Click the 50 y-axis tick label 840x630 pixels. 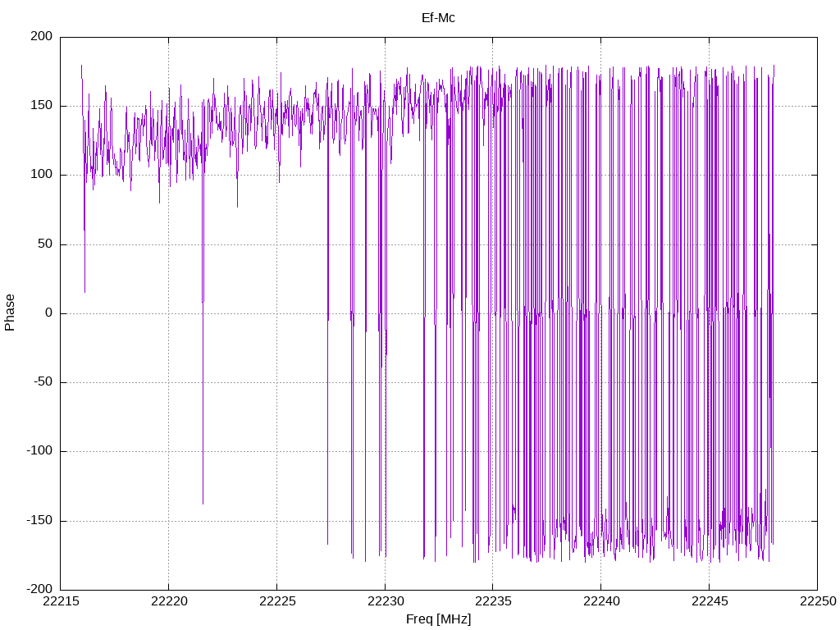pos(45,244)
